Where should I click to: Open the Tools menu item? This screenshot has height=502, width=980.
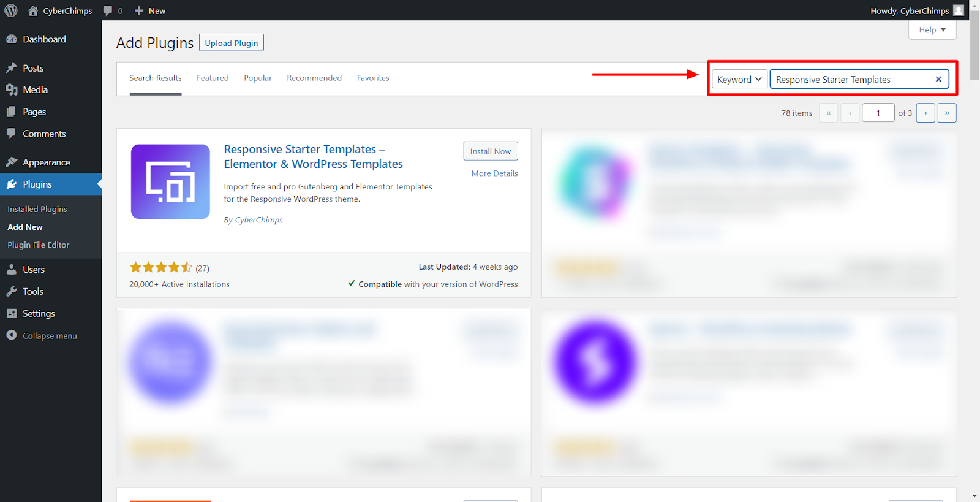pos(51,292)
